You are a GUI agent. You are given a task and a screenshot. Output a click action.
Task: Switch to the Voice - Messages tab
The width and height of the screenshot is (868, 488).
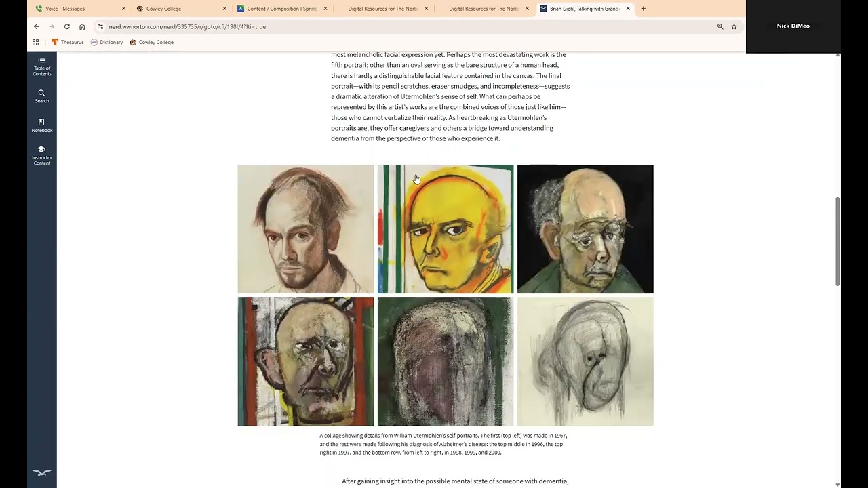[80, 9]
